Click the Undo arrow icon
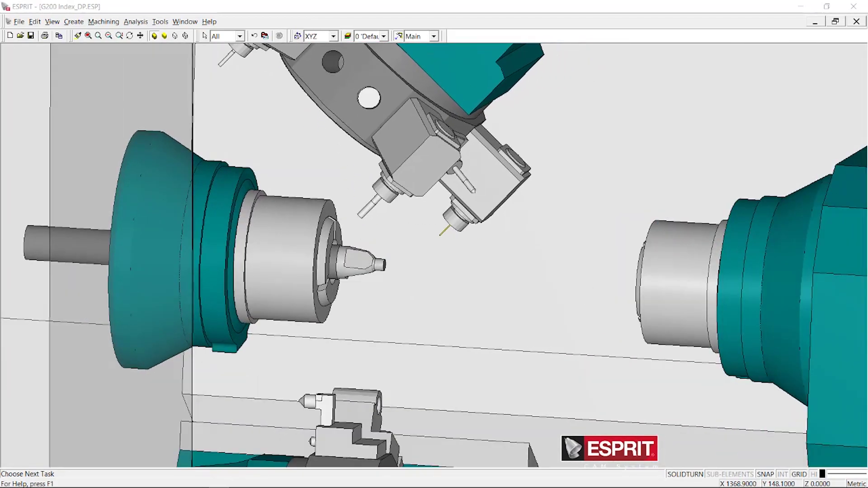Screen dimensions: 868x488 pos(254,36)
